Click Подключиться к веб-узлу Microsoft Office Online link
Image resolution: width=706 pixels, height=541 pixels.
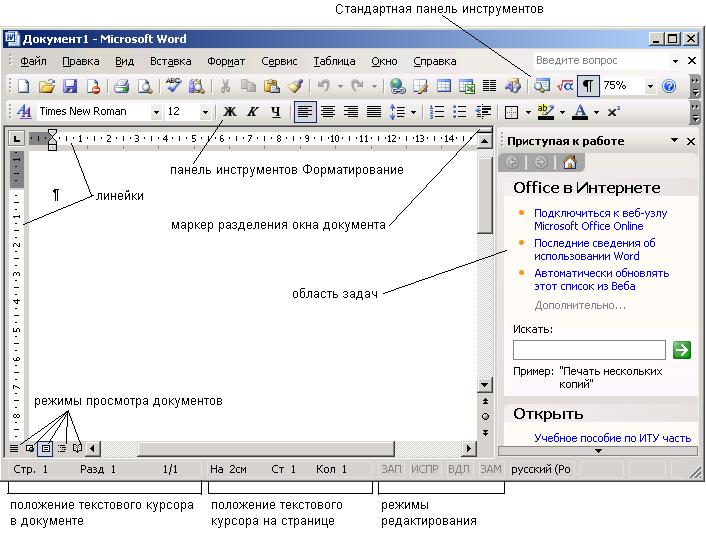(600, 219)
